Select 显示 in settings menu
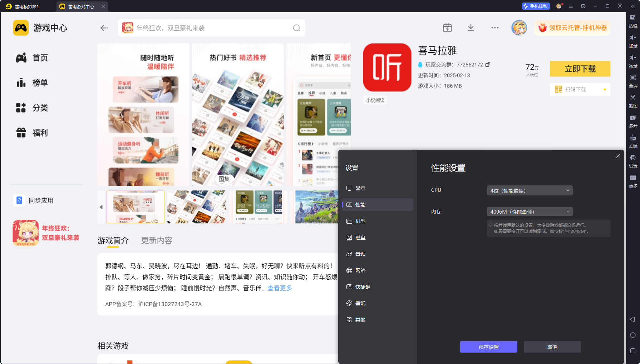Image resolution: width=640 pixels, height=364 pixels. coord(360,188)
